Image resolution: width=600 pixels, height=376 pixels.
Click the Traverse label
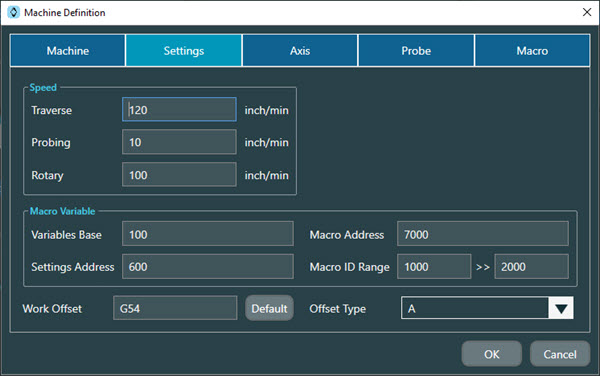(51, 110)
